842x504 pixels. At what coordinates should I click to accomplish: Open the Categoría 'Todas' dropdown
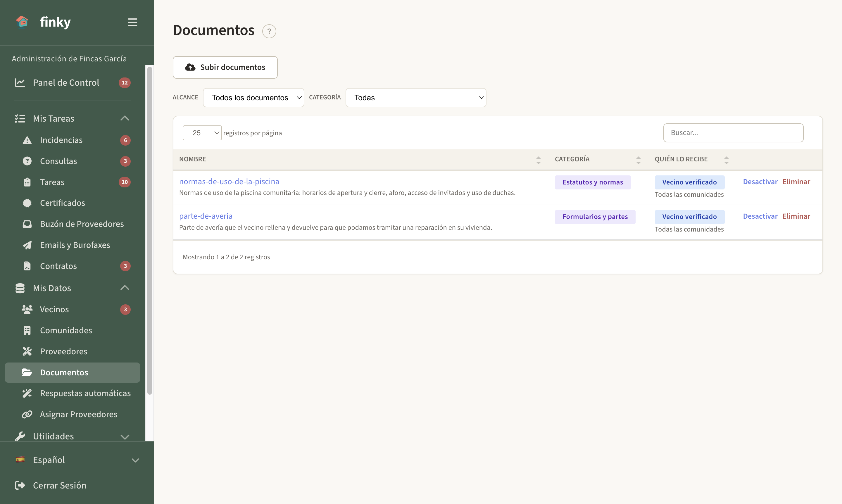point(416,98)
